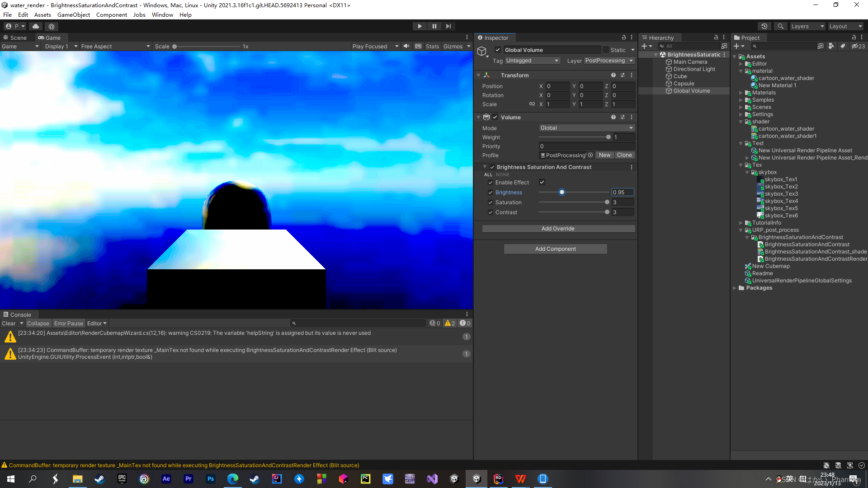Click the Play button to start scene

(420, 26)
